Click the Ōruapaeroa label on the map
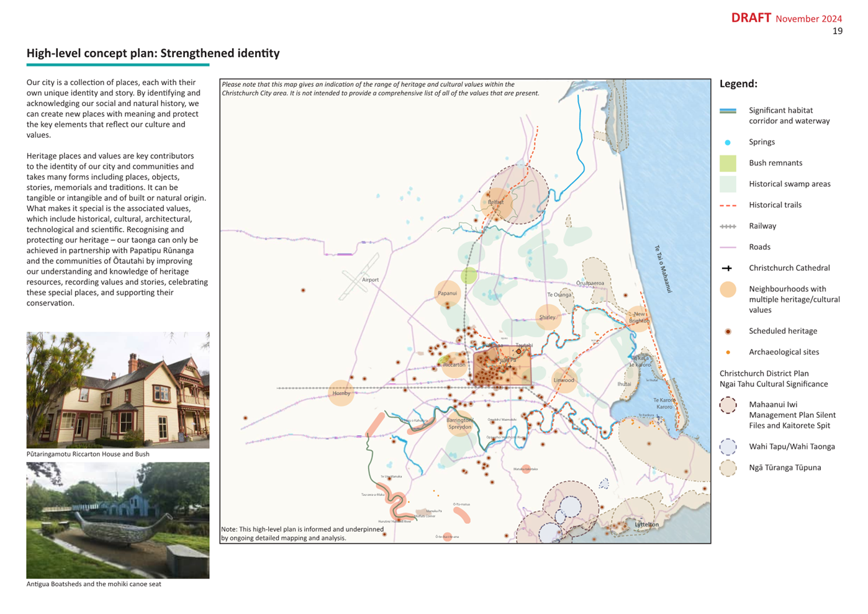The image size is (868, 614). point(590,283)
